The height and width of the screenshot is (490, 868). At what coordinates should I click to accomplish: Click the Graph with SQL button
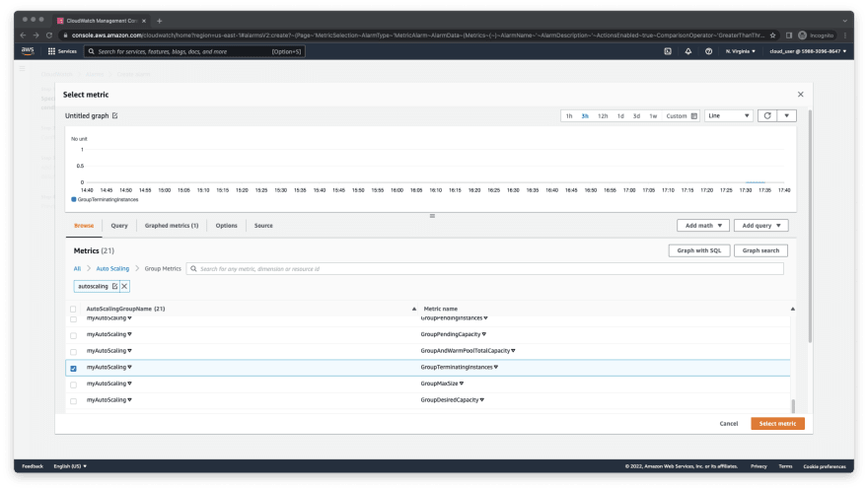tap(699, 250)
